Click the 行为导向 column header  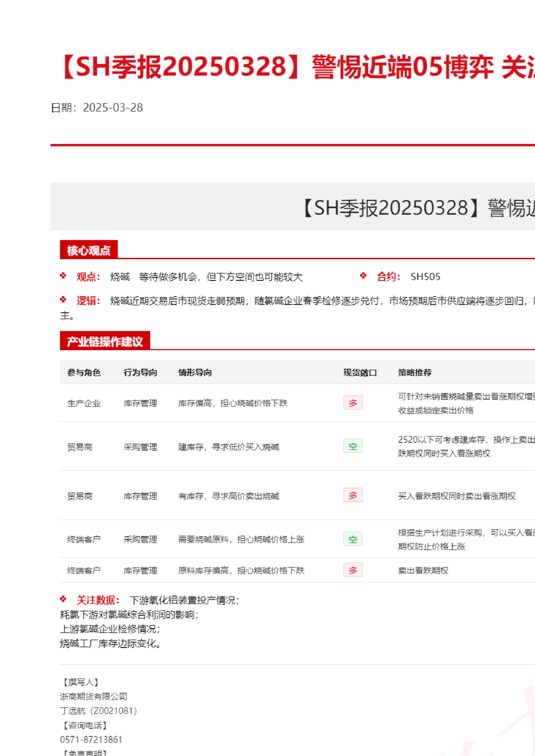141,373
